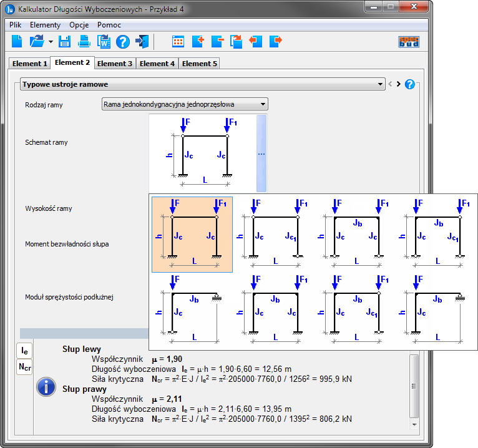This screenshot has height=448, width=478.
Task: Minimize the Kalkulator window
Action: coord(374,7)
